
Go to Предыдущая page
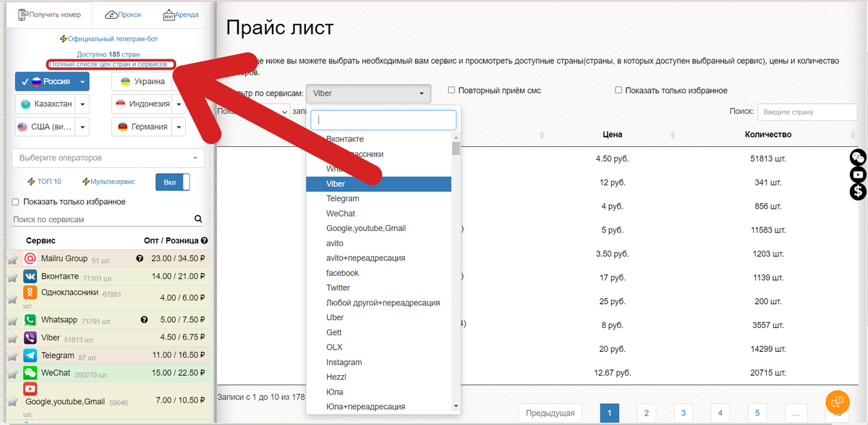[550, 413]
